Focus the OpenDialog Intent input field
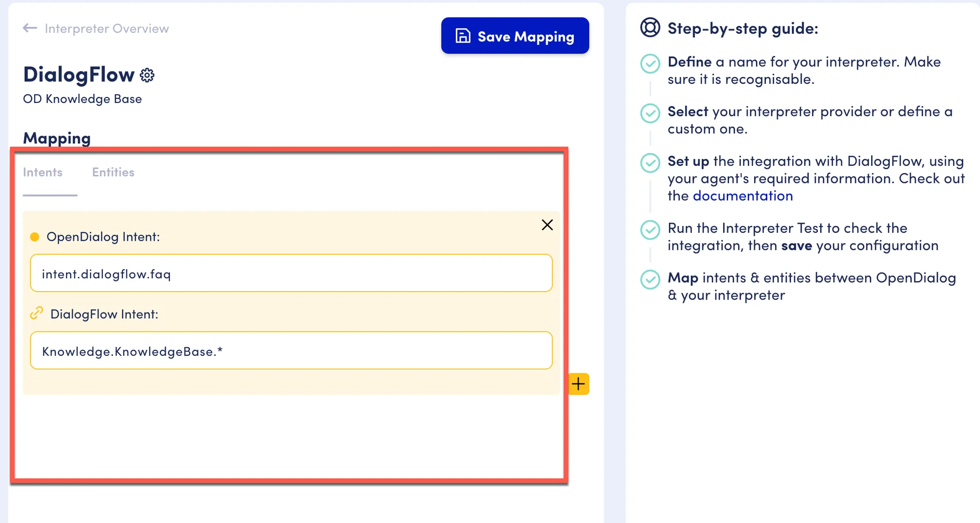This screenshot has height=523, width=980. click(291, 273)
